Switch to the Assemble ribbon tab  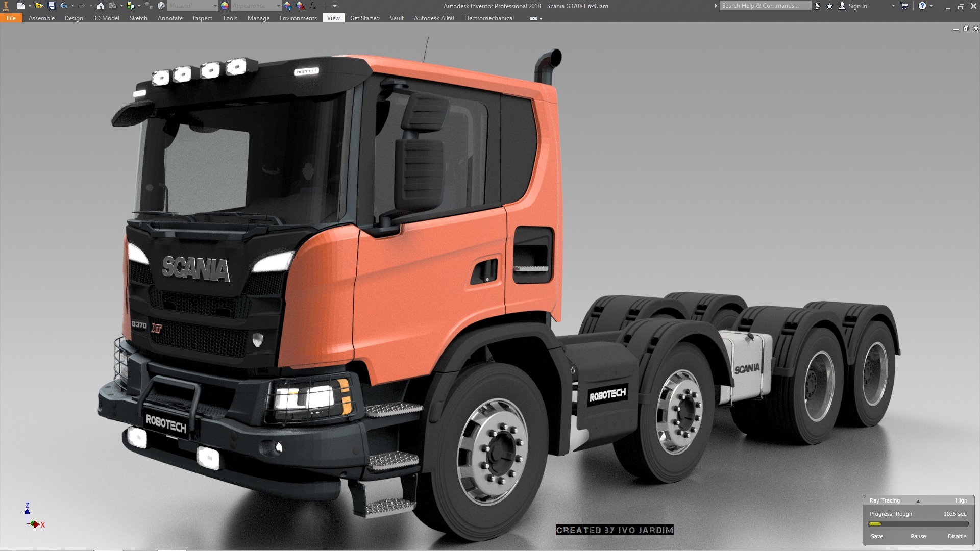pyautogui.click(x=41, y=18)
